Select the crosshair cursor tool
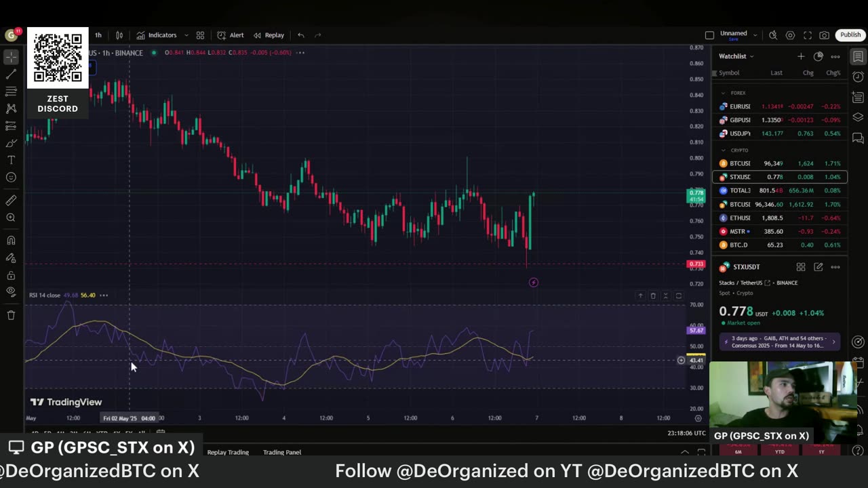868x488 pixels. tap(11, 57)
